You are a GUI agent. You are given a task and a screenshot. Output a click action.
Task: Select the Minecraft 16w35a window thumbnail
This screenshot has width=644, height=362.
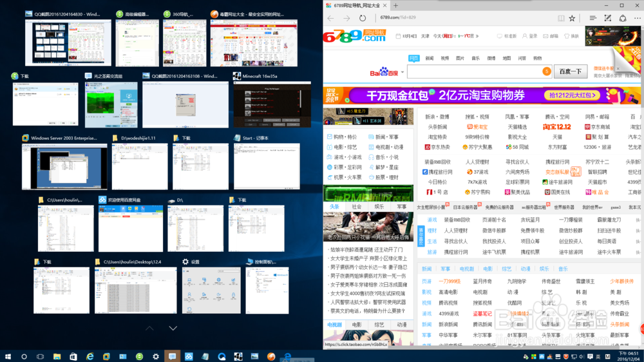[x=272, y=104]
